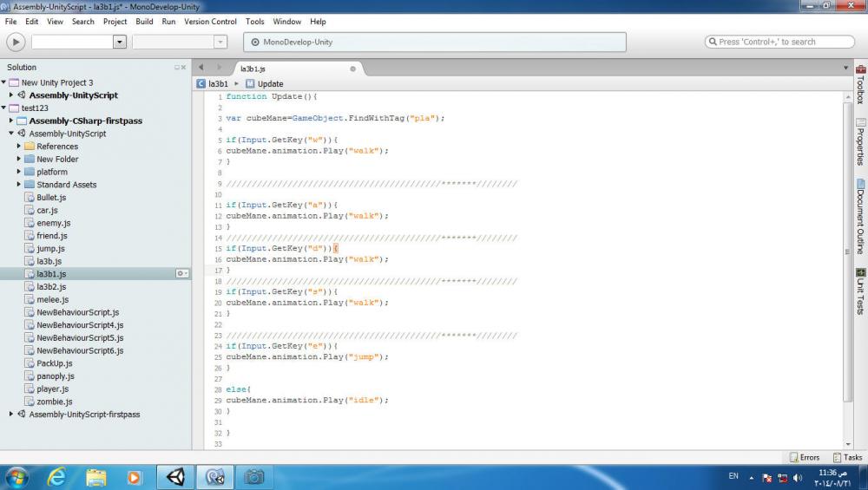The height and width of the screenshot is (490, 868).
Task: Close the la3b1.js tab
Action: click(x=352, y=69)
